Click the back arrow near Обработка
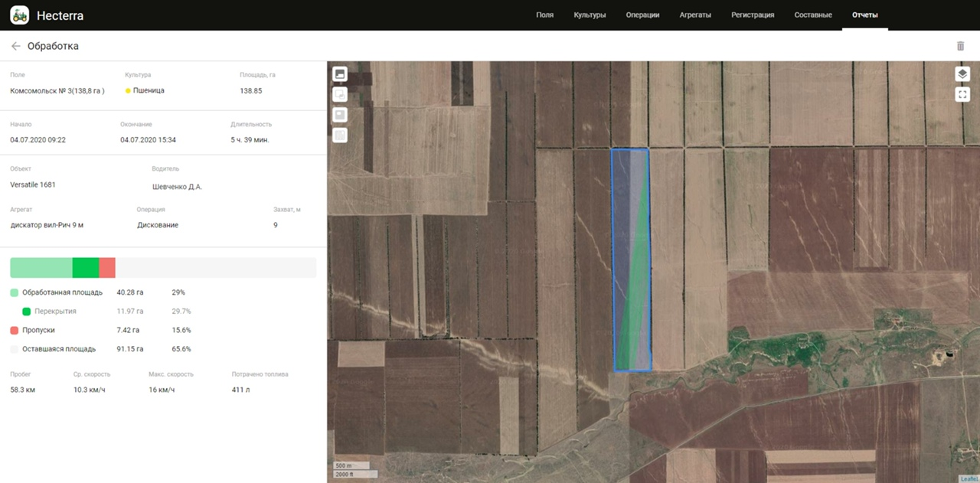980x483 pixels. [15, 46]
